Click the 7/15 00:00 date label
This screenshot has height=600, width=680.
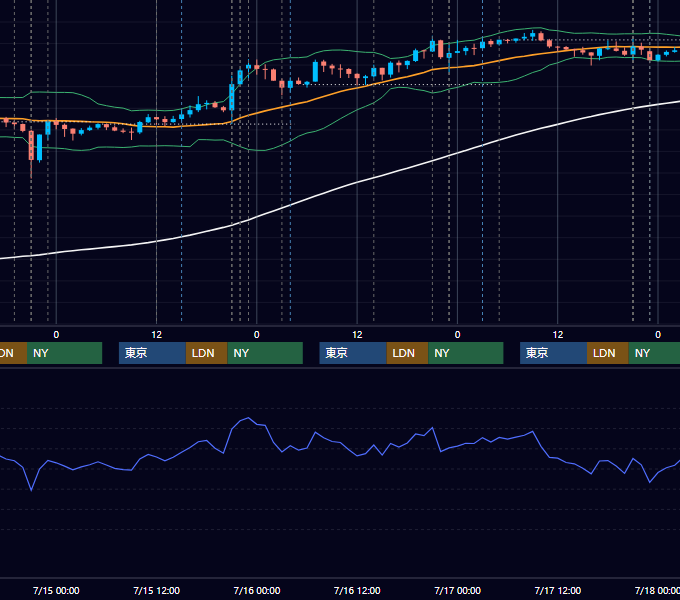[56, 590]
